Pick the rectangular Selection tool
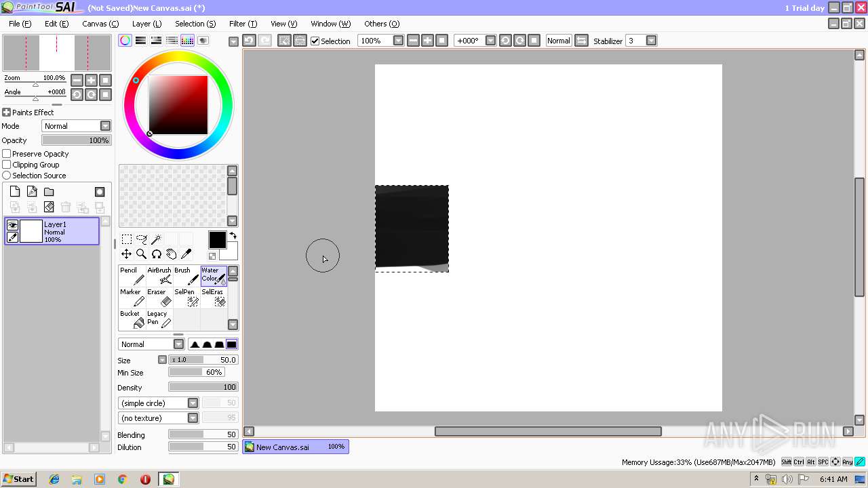This screenshot has width=868, height=488. coord(127,239)
